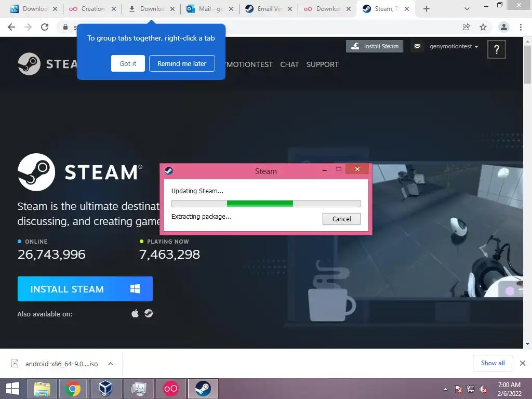Click the online count 26,743,996
The image size is (532, 399).
point(51,254)
